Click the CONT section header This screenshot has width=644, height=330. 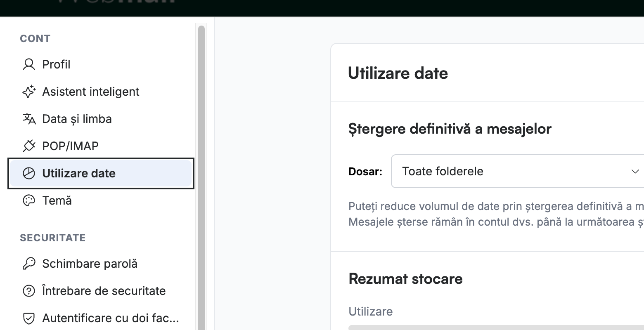(x=35, y=39)
